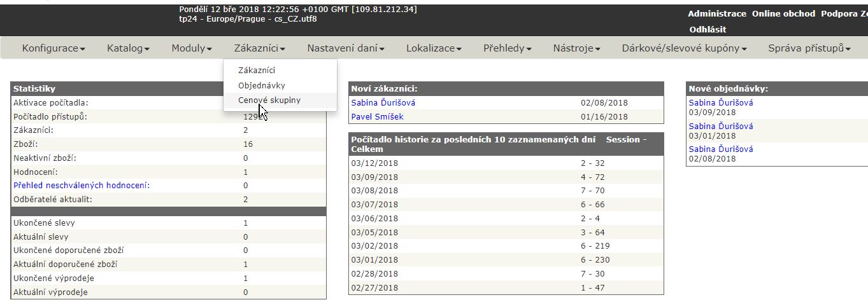This screenshot has width=868, height=302.
Task: Open the Online obchod link
Action: point(783,14)
